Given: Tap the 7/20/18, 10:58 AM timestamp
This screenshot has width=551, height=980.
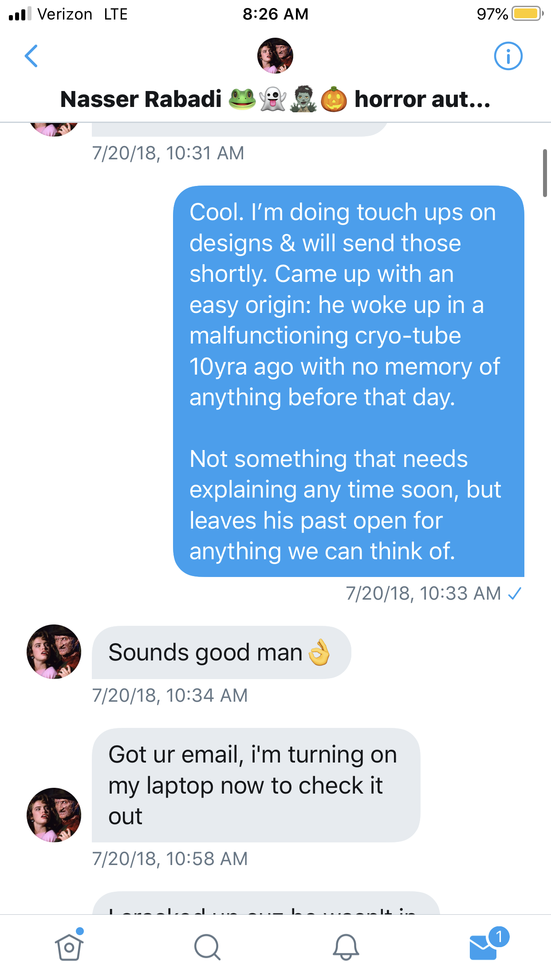Looking at the screenshot, I should [x=170, y=859].
